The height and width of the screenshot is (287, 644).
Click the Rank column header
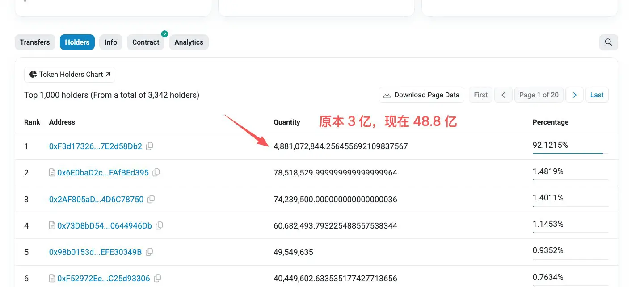tap(32, 122)
